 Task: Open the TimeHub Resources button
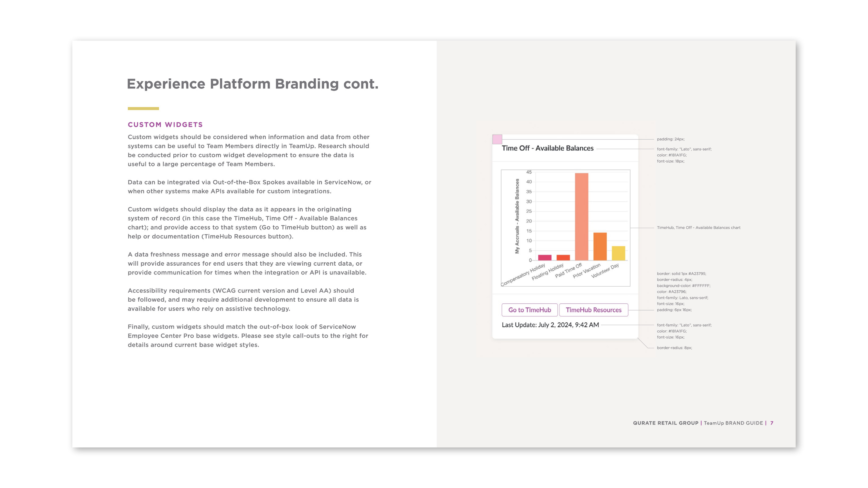593,310
